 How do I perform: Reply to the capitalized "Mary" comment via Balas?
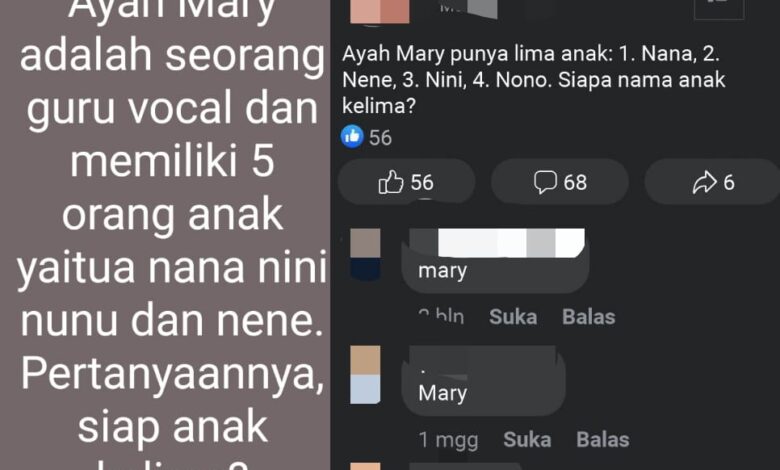[x=602, y=439]
